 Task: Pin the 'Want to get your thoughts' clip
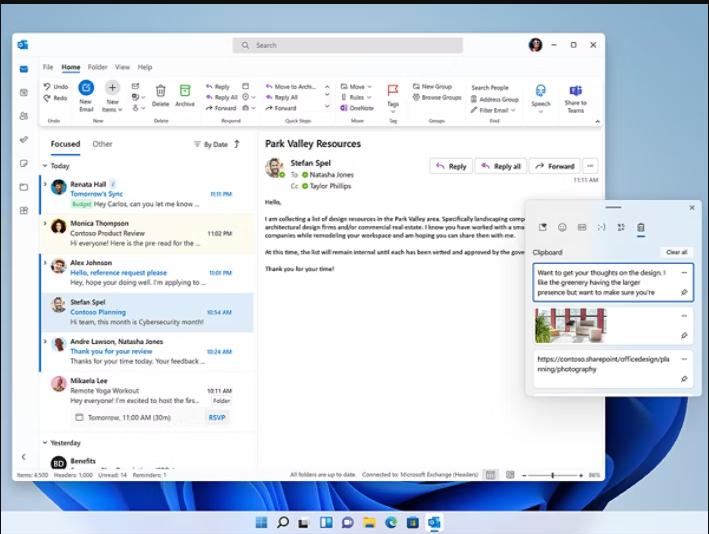click(684, 293)
